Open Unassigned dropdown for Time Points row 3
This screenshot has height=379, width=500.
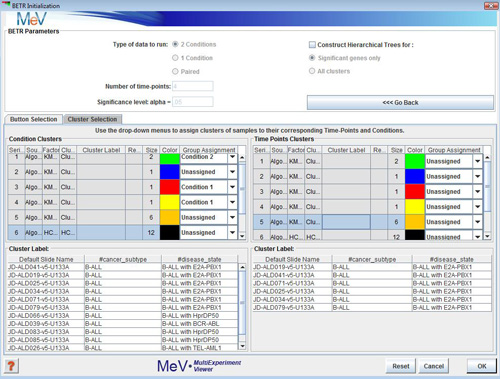click(478, 192)
